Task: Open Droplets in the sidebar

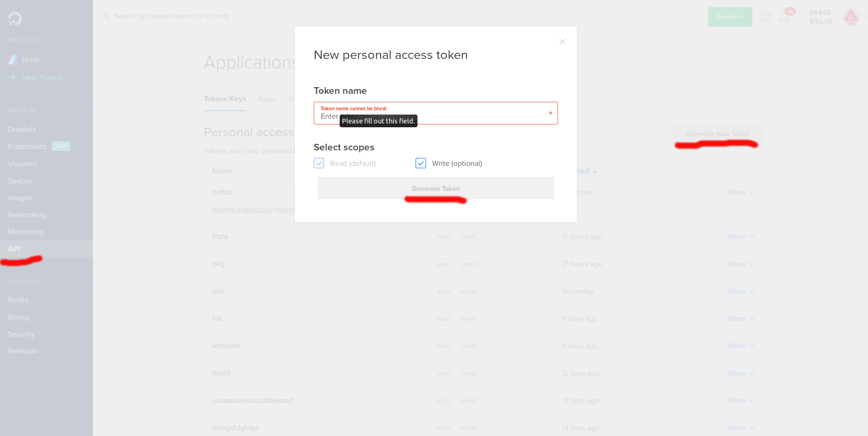Action: point(22,130)
